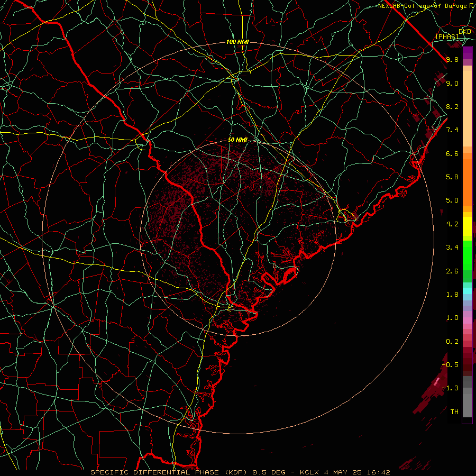Click the 4.2 value on the color scale
This screenshot has height=476, width=476.
[x=452, y=224]
